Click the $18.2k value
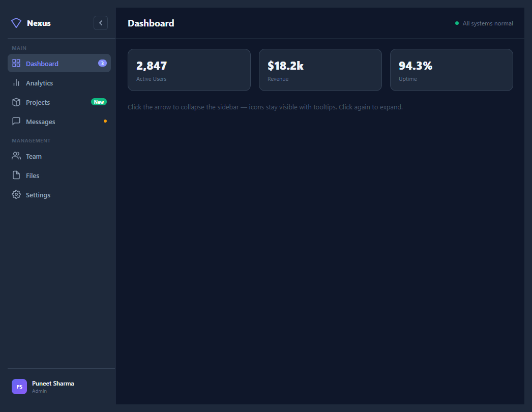The width and height of the screenshot is (532, 412). 285,66
